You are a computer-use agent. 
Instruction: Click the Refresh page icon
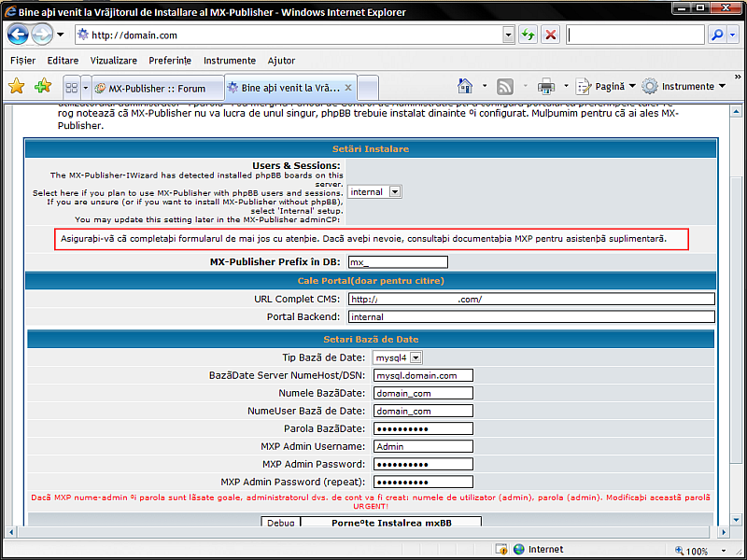coord(529,35)
